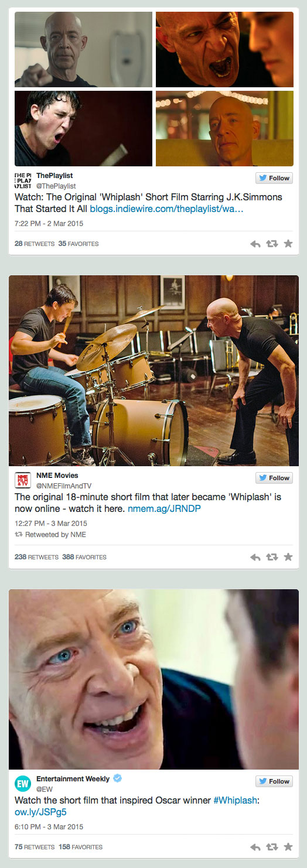
Task: Retweet ThePlaylist Whiplash tweet
Action: (272, 244)
